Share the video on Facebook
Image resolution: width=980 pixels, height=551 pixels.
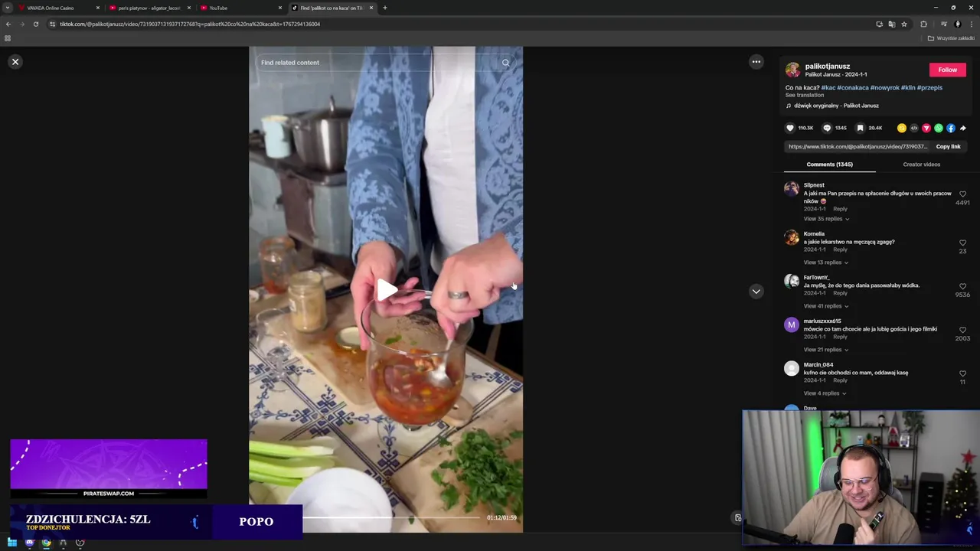[951, 128]
